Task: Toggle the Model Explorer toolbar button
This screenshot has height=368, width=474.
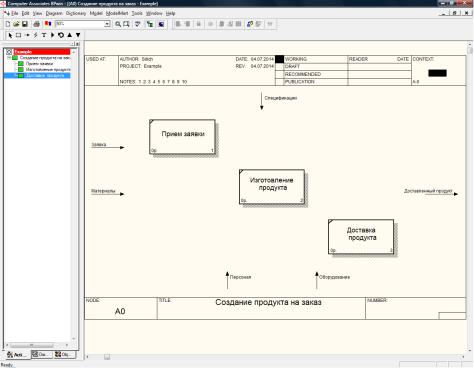Action: point(150,24)
